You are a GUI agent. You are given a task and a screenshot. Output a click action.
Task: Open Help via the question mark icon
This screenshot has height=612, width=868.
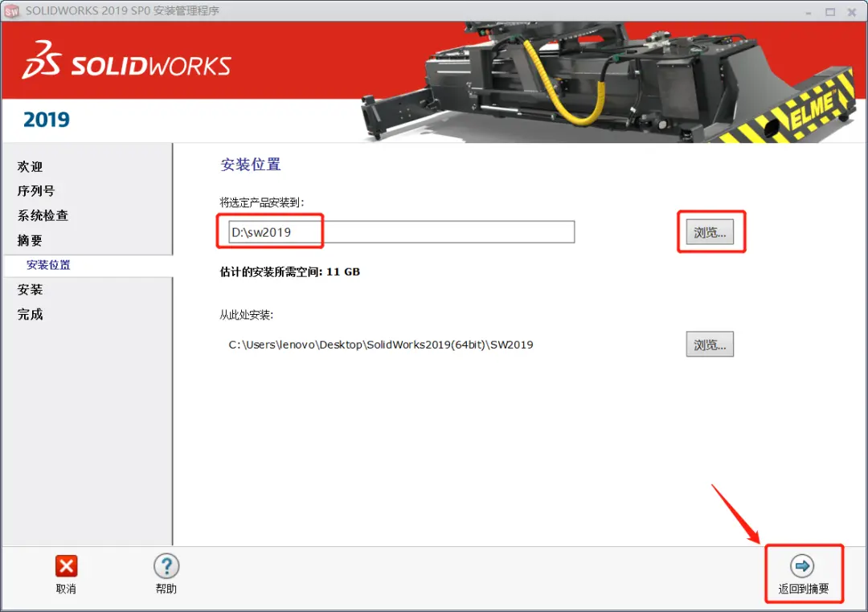pyautogui.click(x=166, y=566)
